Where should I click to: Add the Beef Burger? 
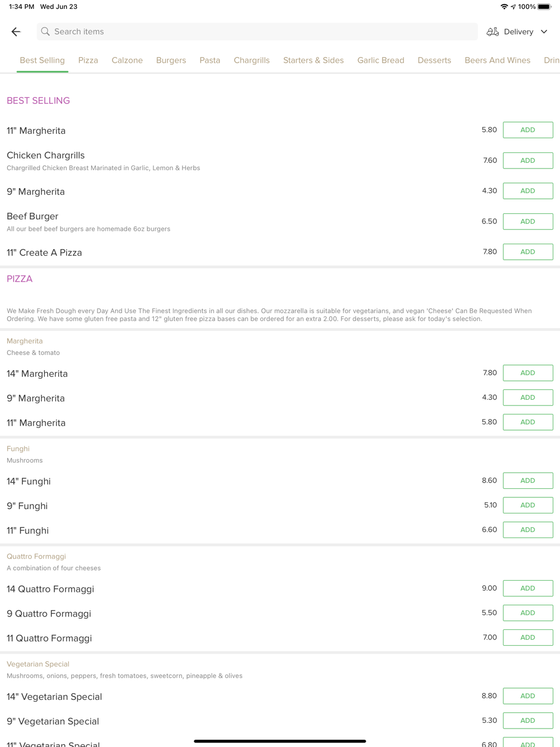528,222
